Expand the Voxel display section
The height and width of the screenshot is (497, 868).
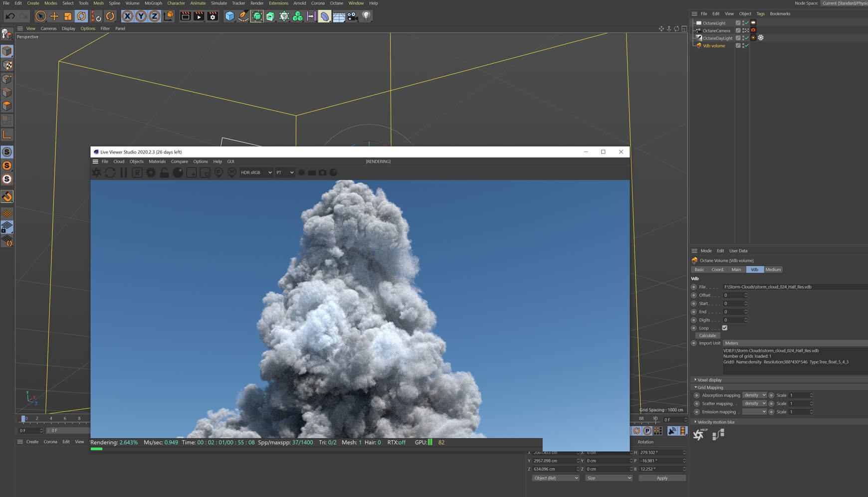click(x=709, y=380)
